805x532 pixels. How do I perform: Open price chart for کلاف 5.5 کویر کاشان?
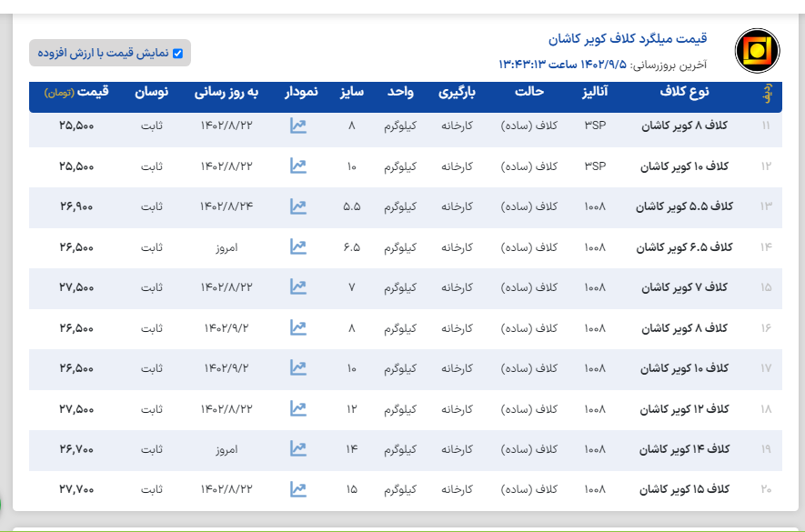[298, 206]
